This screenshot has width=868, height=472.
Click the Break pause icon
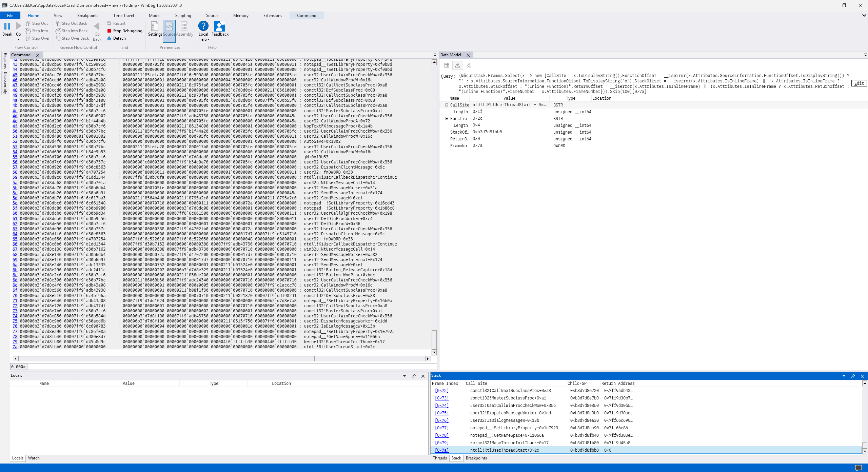(x=7, y=26)
